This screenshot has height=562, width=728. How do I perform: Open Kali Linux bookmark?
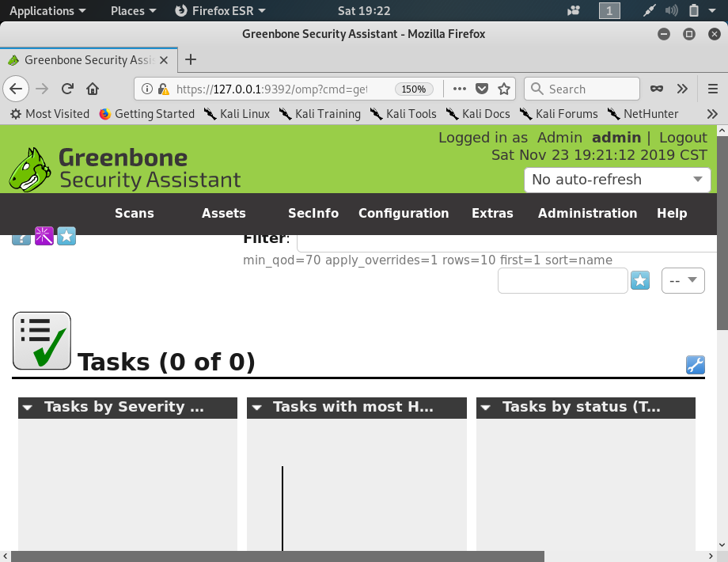237,114
